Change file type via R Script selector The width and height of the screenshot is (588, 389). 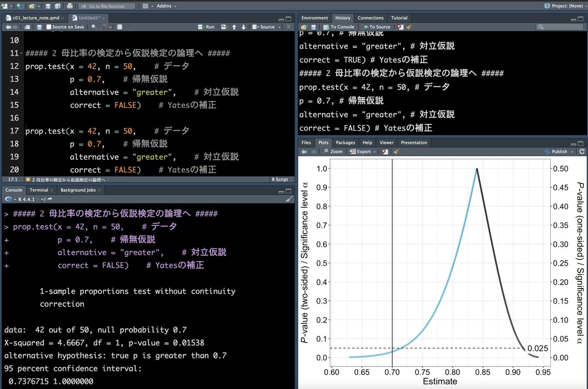(x=281, y=180)
